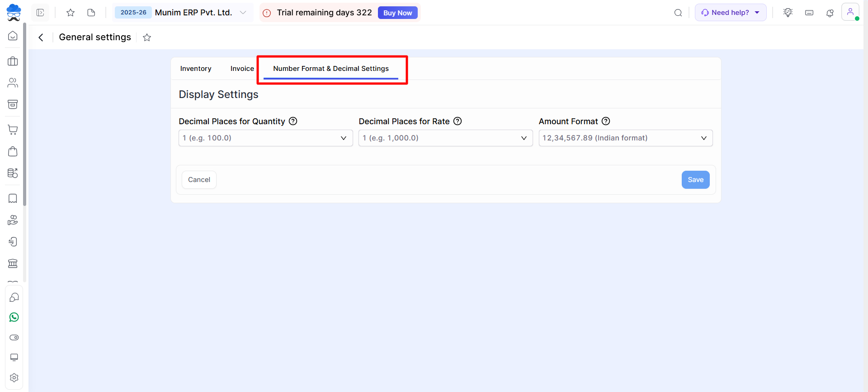This screenshot has width=868, height=392.
Task: Switch to the Invoice tab
Action: click(242, 69)
